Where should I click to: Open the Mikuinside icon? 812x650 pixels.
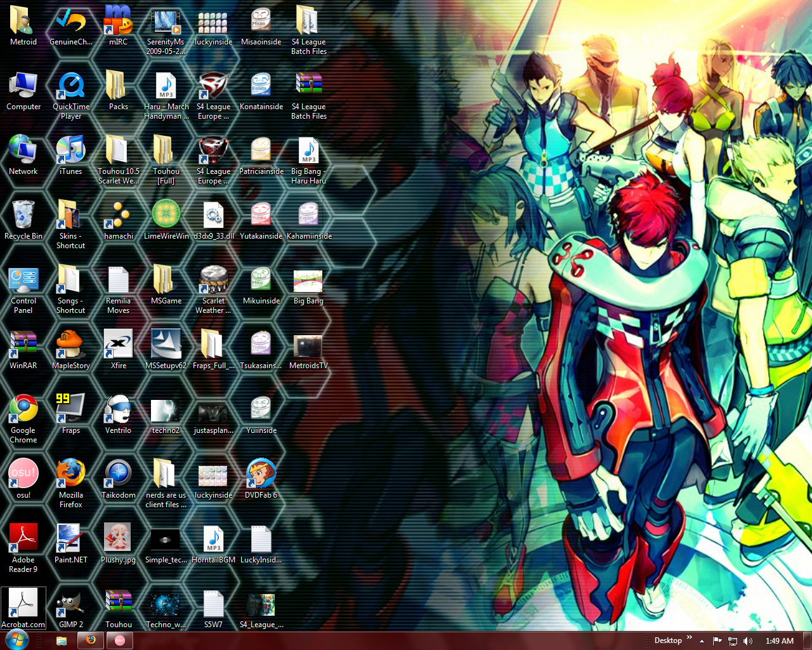click(x=261, y=285)
